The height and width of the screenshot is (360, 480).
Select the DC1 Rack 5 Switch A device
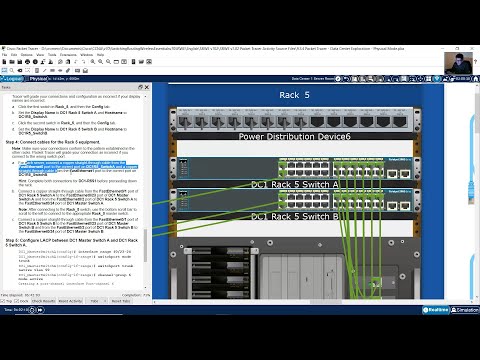pos(294,168)
